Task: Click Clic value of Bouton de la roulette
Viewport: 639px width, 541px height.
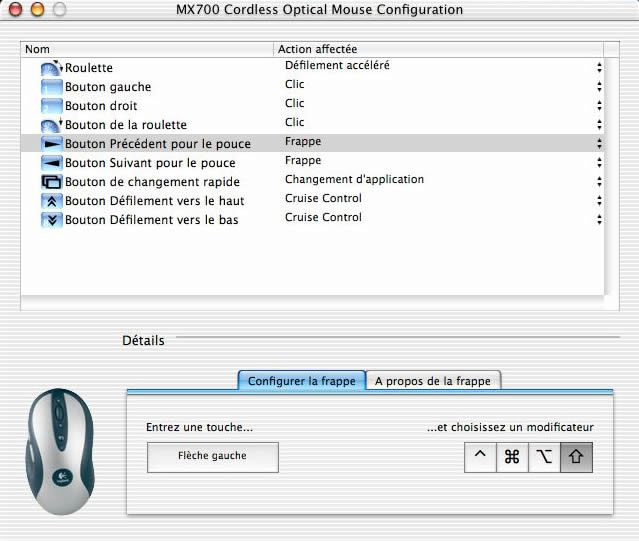Action: coord(295,122)
